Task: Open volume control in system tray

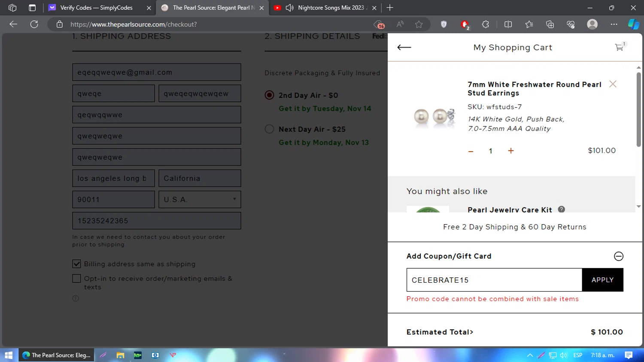Action: coord(564,355)
